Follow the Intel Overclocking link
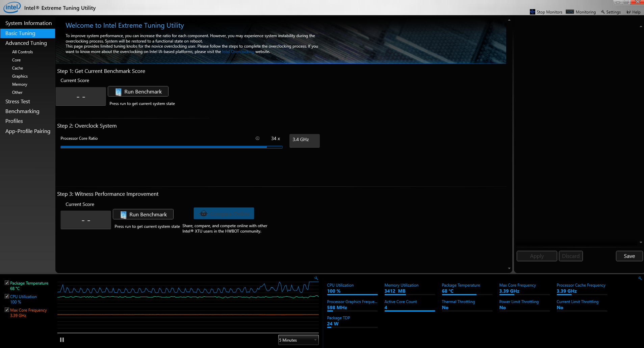The image size is (644, 348). (x=238, y=52)
